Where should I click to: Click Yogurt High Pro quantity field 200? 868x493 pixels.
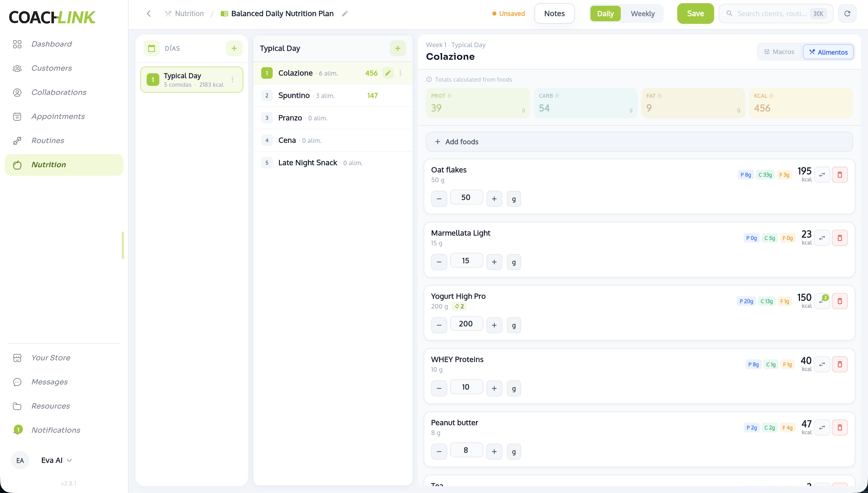coord(466,324)
